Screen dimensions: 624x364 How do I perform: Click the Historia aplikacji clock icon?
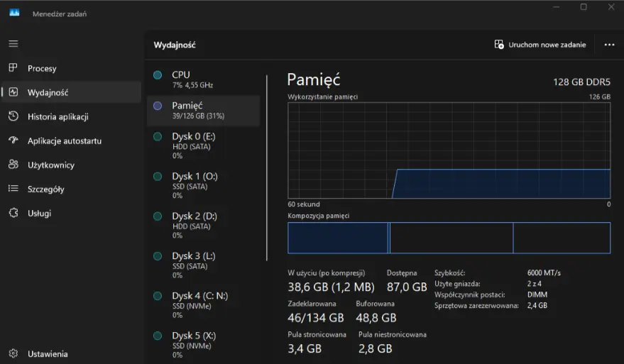13,116
